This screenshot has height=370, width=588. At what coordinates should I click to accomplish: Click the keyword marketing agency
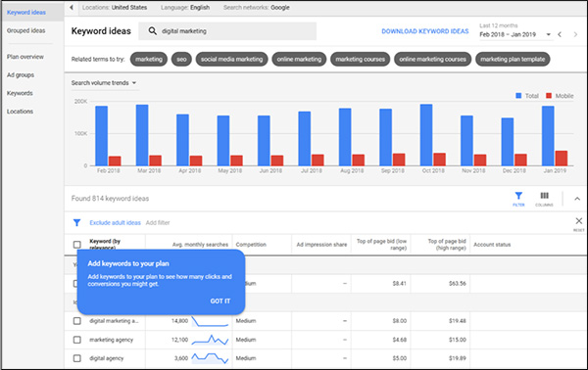click(112, 340)
